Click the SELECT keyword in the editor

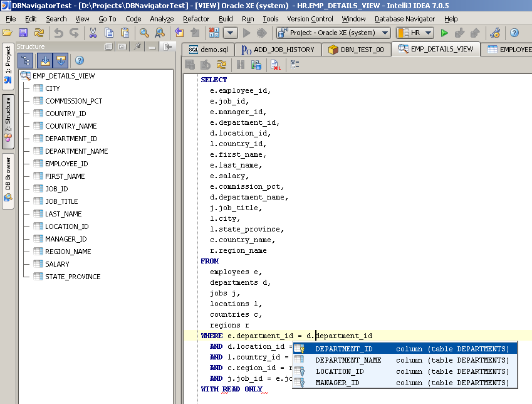(x=214, y=80)
